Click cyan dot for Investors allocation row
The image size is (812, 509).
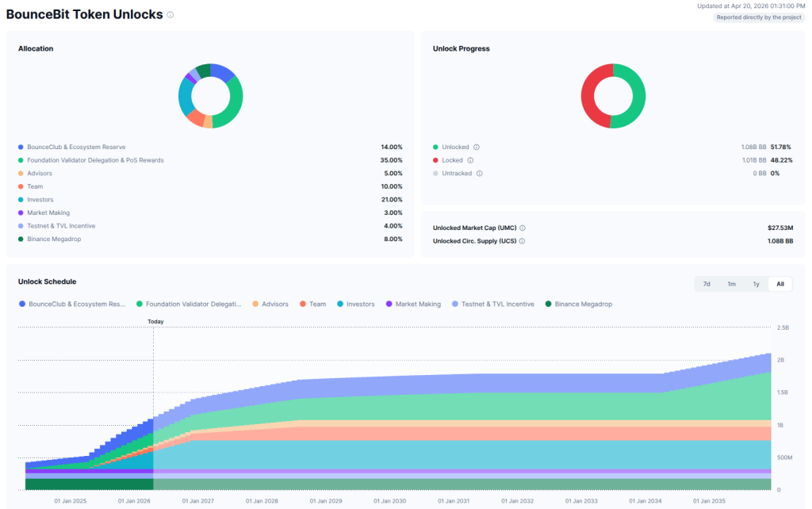21,200
